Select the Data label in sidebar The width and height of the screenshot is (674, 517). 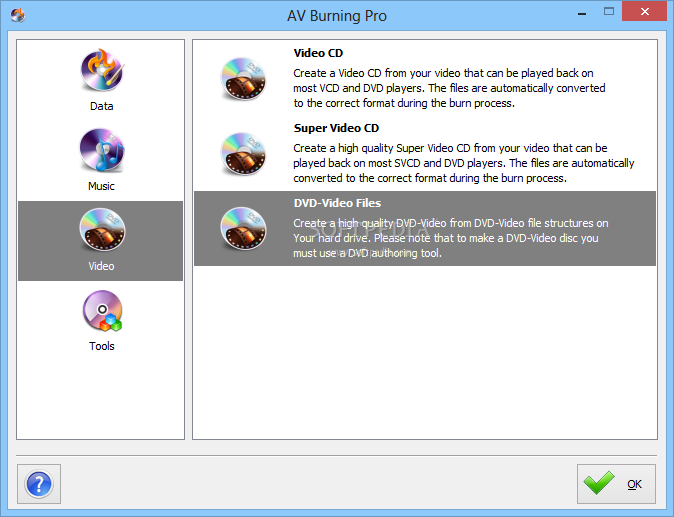tap(101, 106)
